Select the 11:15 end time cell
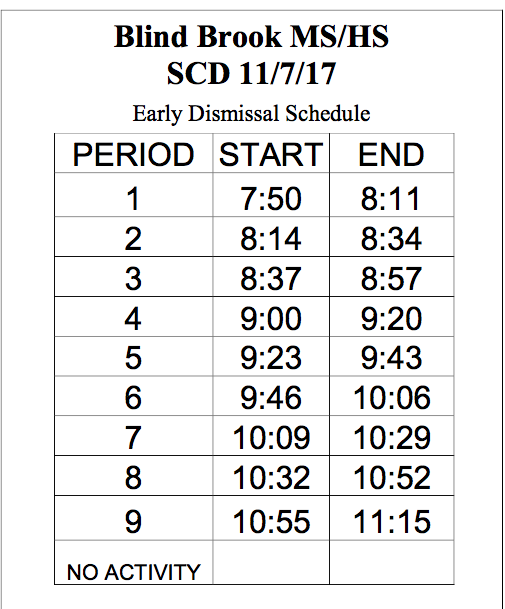This screenshot has width=505, height=609. coord(392,520)
